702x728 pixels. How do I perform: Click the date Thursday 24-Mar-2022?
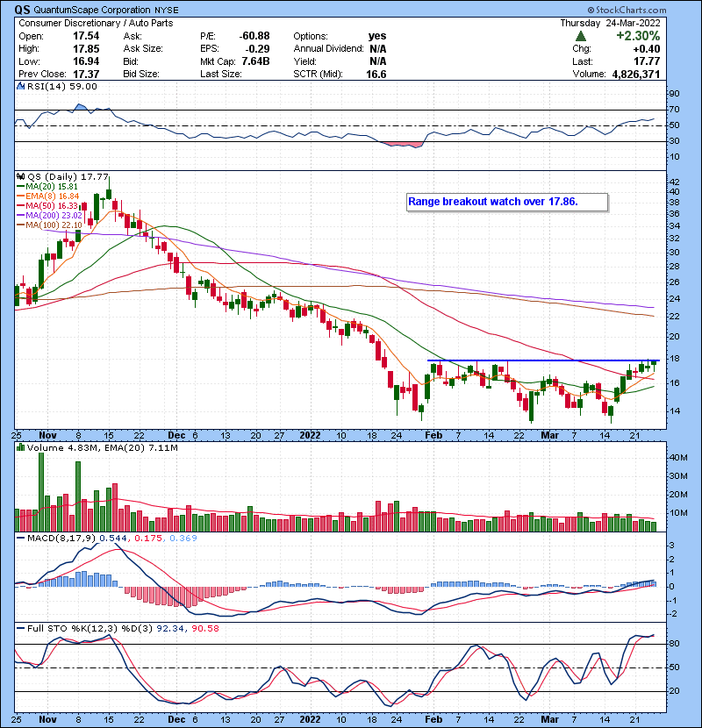tap(610, 23)
